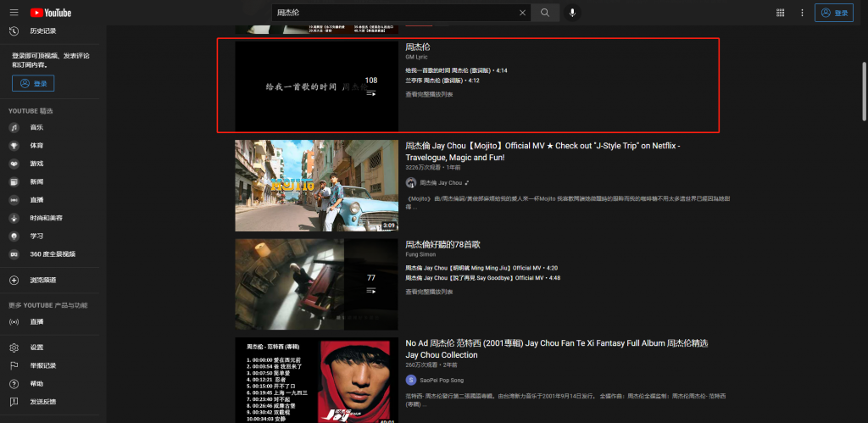Viewport: 868px width, 423px height.
Task: Click the page vertical scrollbar
Action: point(864,92)
